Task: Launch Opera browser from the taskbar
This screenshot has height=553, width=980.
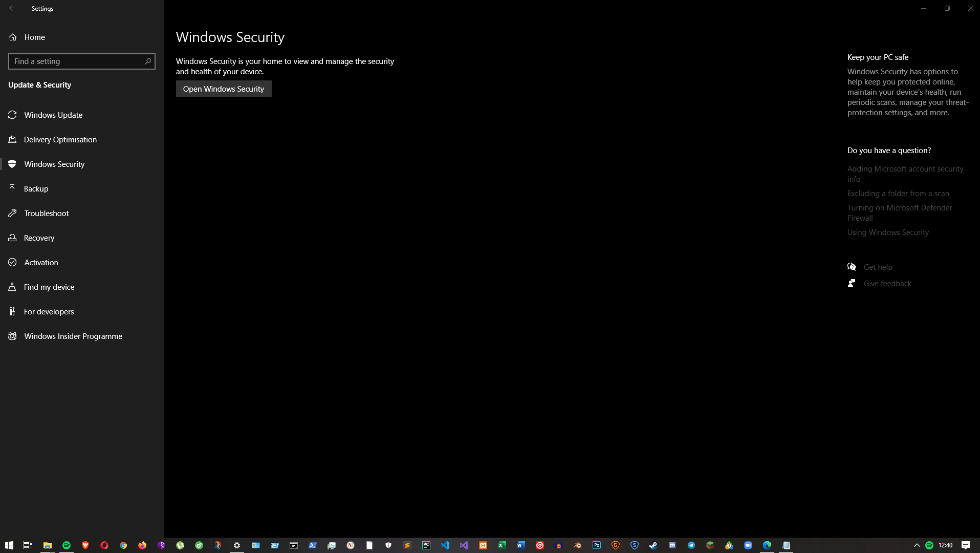Action: [x=104, y=545]
